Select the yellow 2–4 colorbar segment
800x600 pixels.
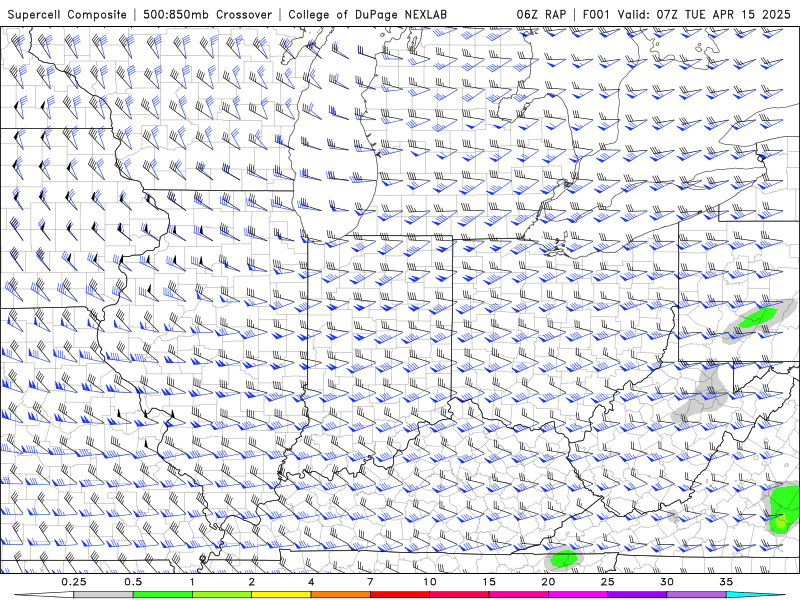pyautogui.click(x=281, y=595)
